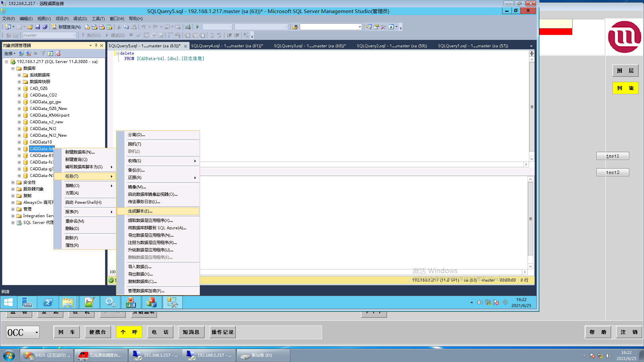Click the test1 button
Image resolution: width=644 pixels, height=362 pixels.
pyautogui.click(x=612, y=156)
